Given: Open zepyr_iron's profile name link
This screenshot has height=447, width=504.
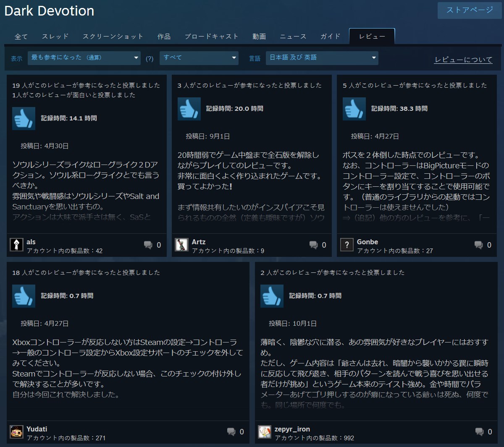Looking at the screenshot, I should point(292,429).
